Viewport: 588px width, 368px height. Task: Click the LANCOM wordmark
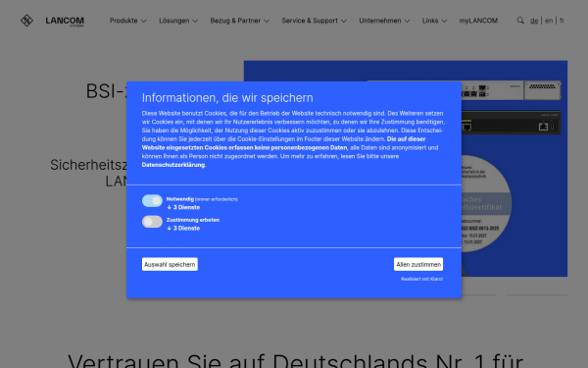coord(65,21)
